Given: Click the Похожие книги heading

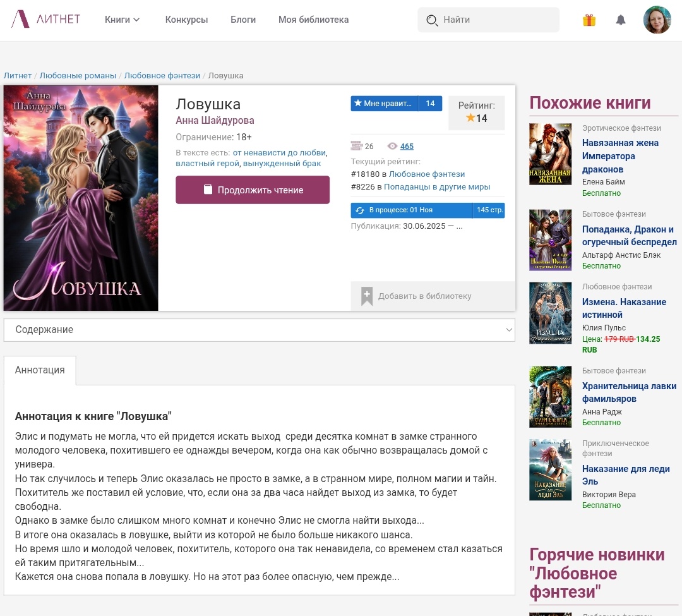Looking at the screenshot, I should pyautogui.click(x=590, y=102).
